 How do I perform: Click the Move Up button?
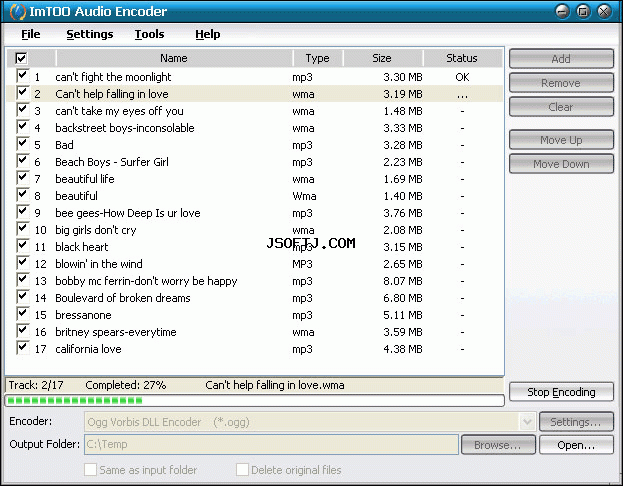pyautogui.click(x=561, y=140)
